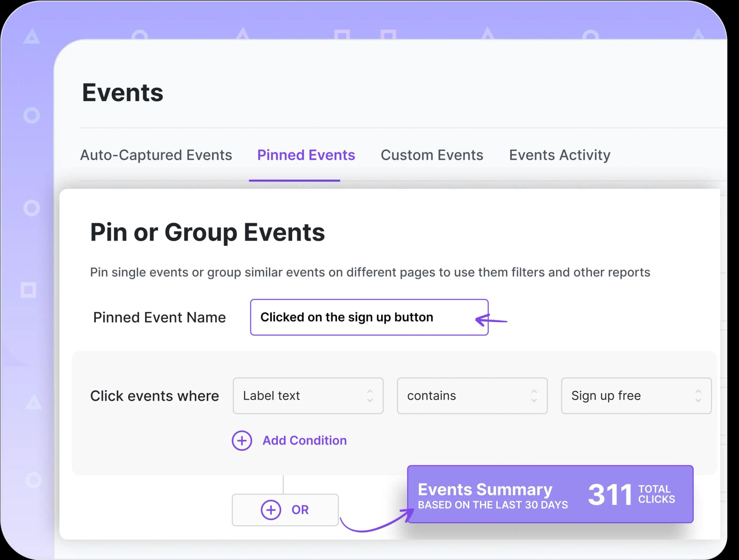The width and height of the screenshot is (739, 560).
Task: Click the plus icon beside Add Condition
Action: pyautogui.click(x=241, y=440)
